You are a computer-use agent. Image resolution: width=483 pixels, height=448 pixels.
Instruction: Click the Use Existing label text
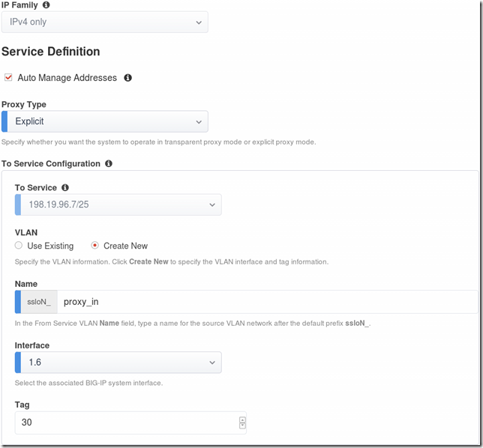tap(50, 246)
